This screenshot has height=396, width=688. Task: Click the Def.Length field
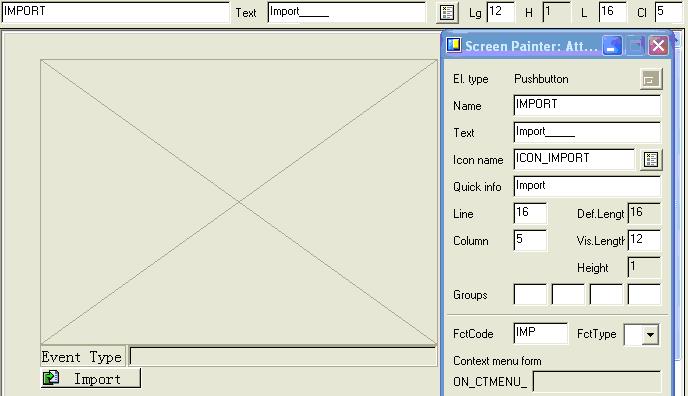pos(644,214)
